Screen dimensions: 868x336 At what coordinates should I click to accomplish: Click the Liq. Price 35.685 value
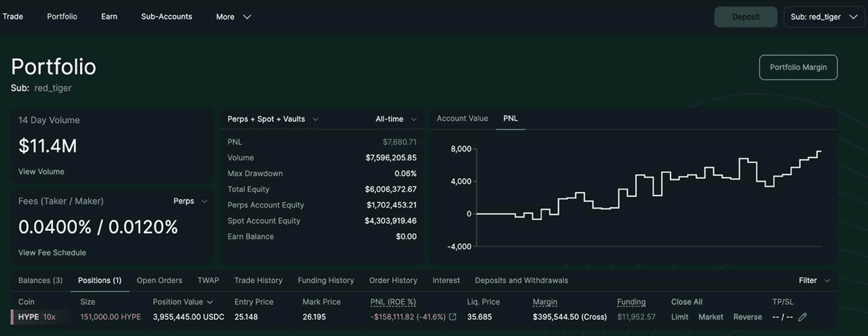point(479,317)
